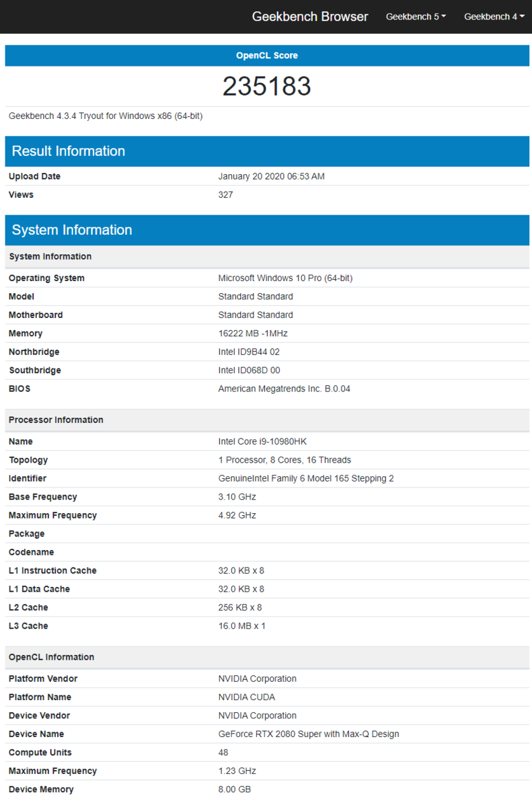
Task: Open the Geekbench Browser home link
Action: pyautogui.click(x=310, y=17)
